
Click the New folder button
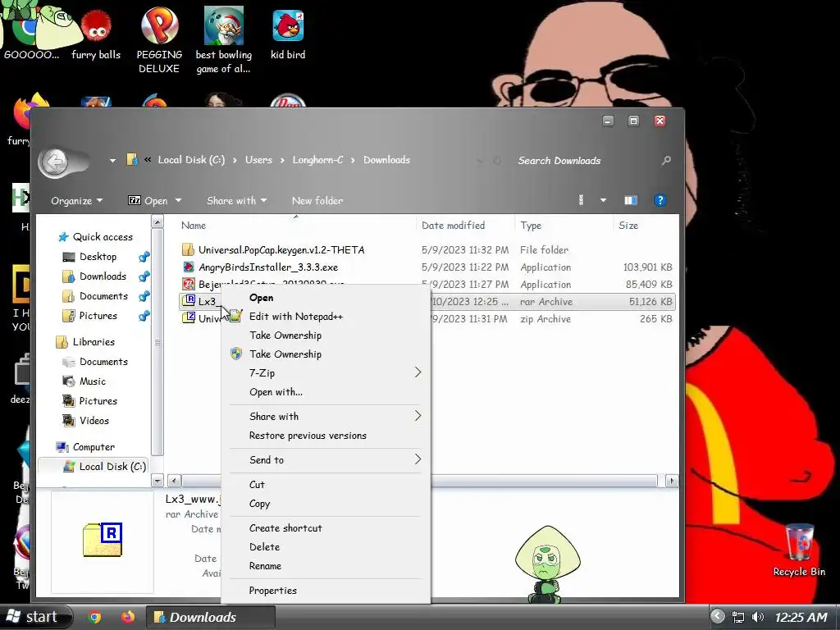[x=317, y=200]
